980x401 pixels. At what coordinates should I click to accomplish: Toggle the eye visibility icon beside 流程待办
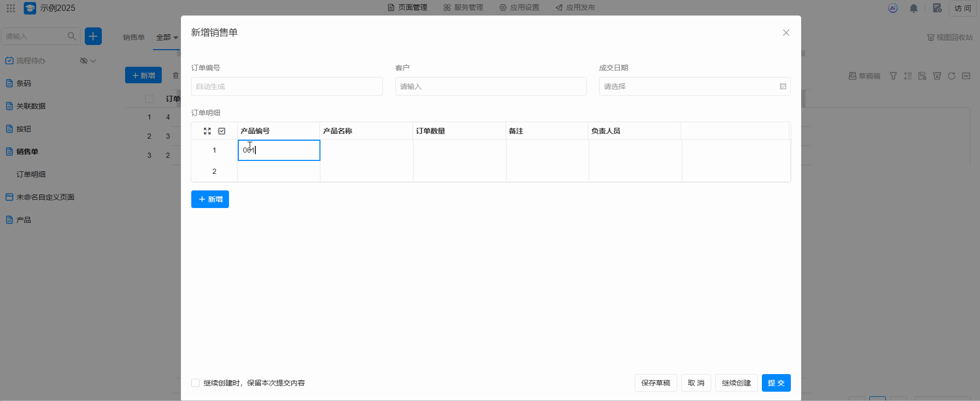tap(83, 61)
